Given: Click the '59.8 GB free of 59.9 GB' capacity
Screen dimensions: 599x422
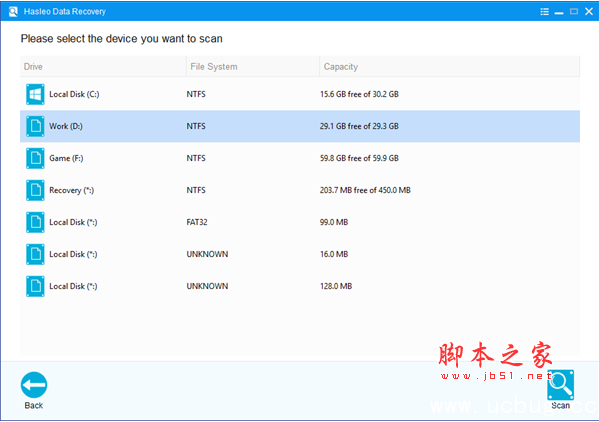Looking at the screenshot, I should tap(359, 158).
